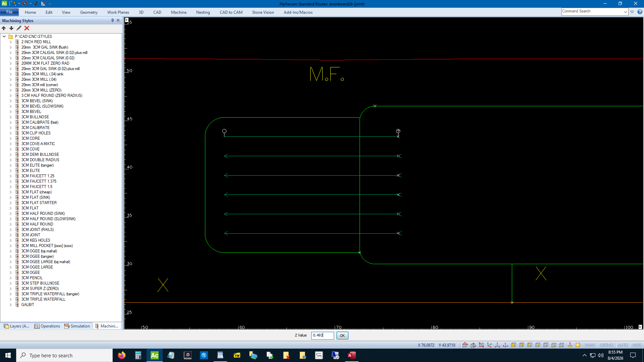Toggle ORTHO mode in status bar
The image size is (644, 362).
click(606, 345)
